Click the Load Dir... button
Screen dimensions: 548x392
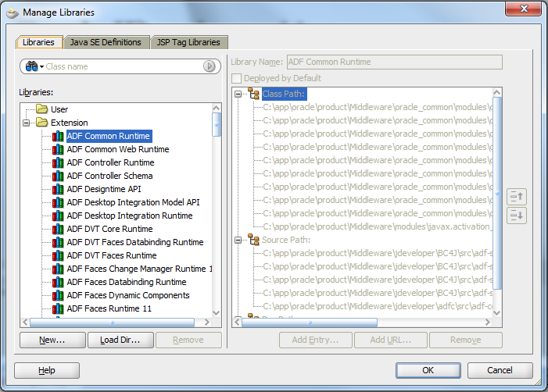pos(120,340)
